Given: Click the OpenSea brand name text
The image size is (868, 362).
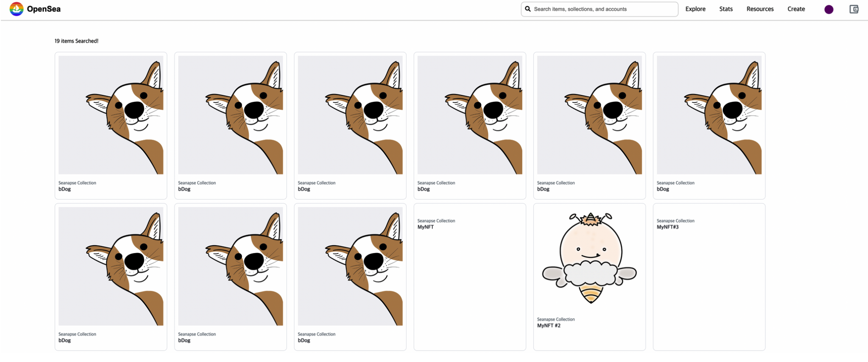Looking at the screenshot, I should 43,9.
